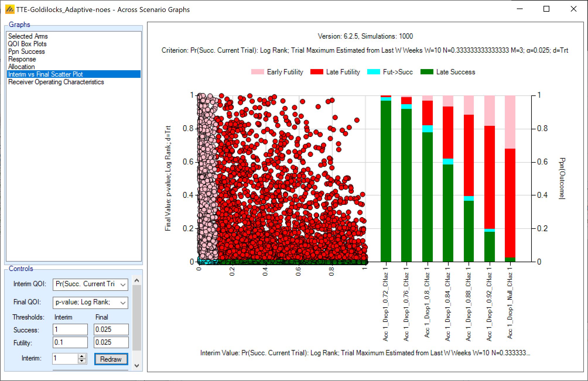Increase the Interim value with the up arrow
The image size is (588, 381).
[x=82, y=356]
